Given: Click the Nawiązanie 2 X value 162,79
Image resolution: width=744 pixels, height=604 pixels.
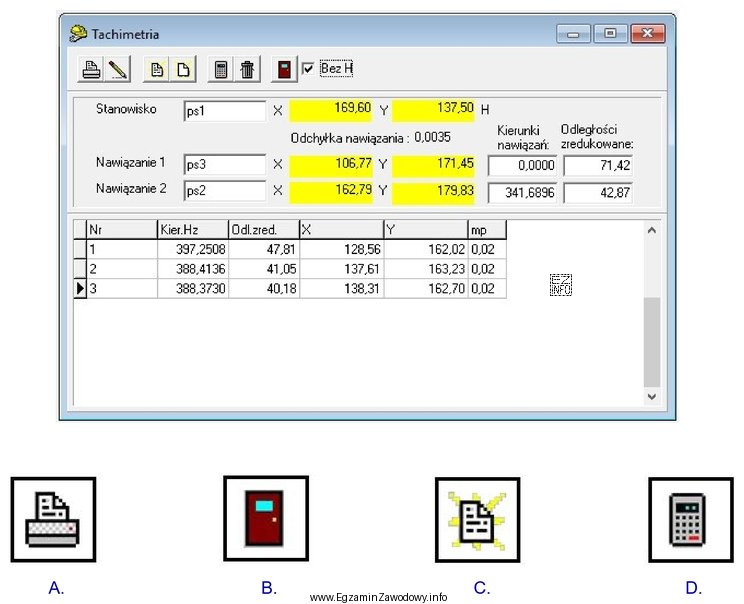Looking at the screenshot, I should pyautogui.click(x=331, y=192).
